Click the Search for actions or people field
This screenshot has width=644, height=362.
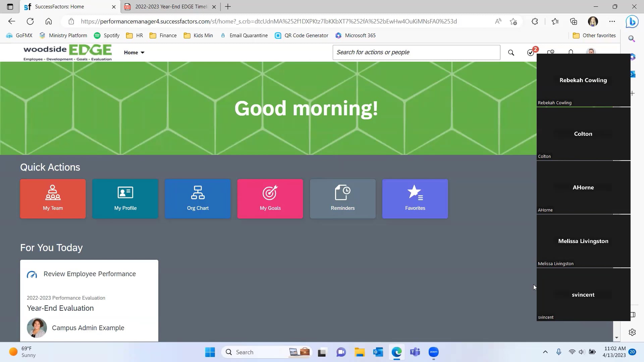coord(416,52)
